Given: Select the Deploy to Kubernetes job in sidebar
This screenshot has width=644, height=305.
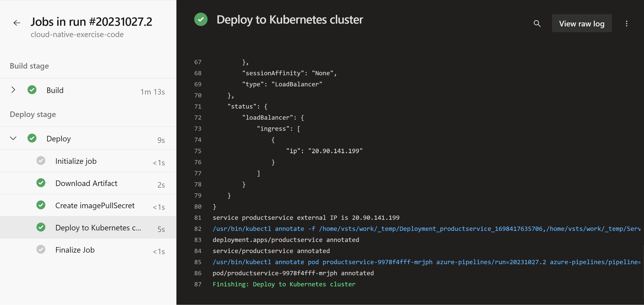Looking at the screenshot, I should (98, 227).
